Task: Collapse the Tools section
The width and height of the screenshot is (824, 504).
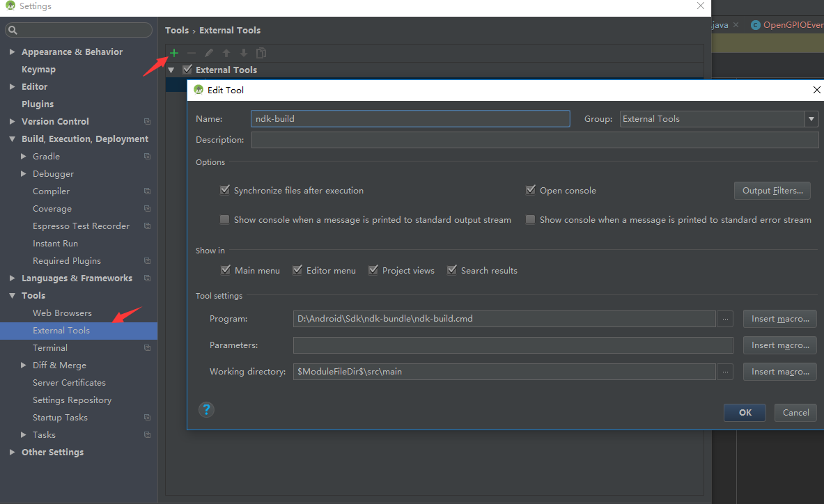Action: [12, 296]
